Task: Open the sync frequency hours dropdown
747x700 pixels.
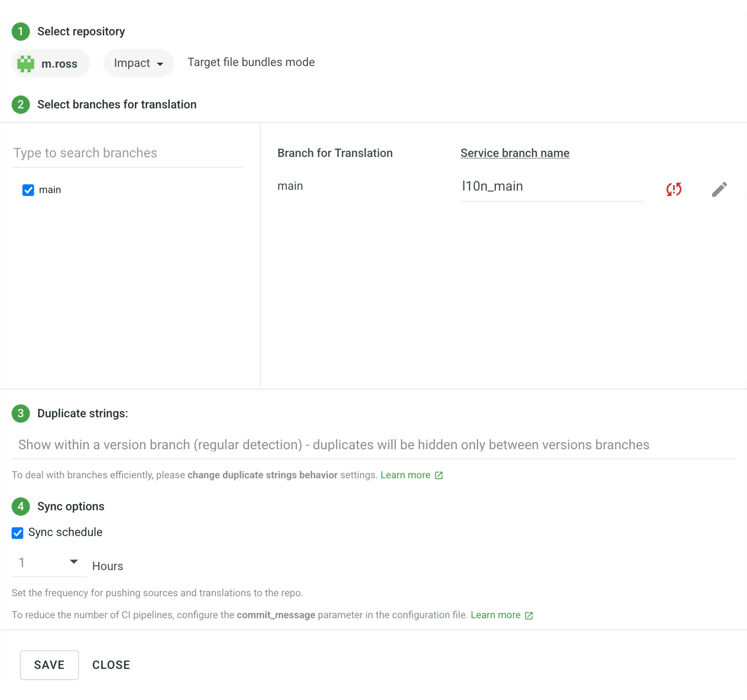Action: [48, 563]
